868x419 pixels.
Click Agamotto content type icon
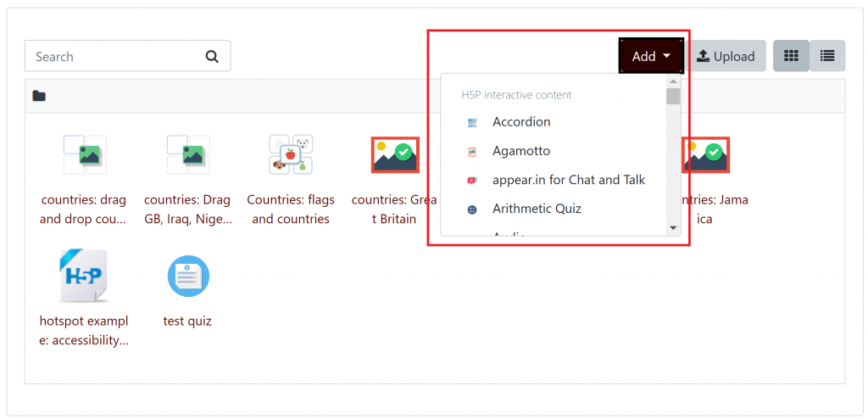[x=471, y=151]
